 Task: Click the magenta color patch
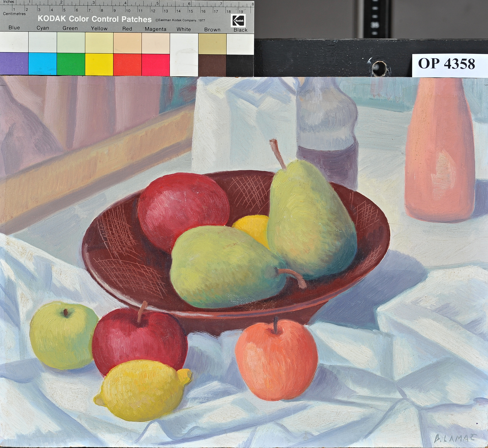155,65
